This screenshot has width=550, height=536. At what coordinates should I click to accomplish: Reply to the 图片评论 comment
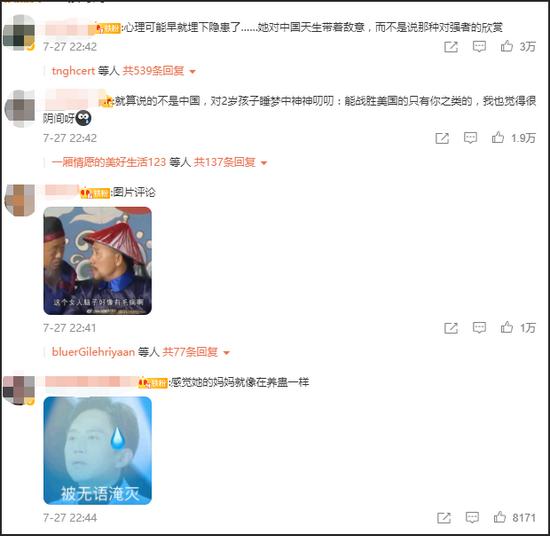tap(479, 328)
